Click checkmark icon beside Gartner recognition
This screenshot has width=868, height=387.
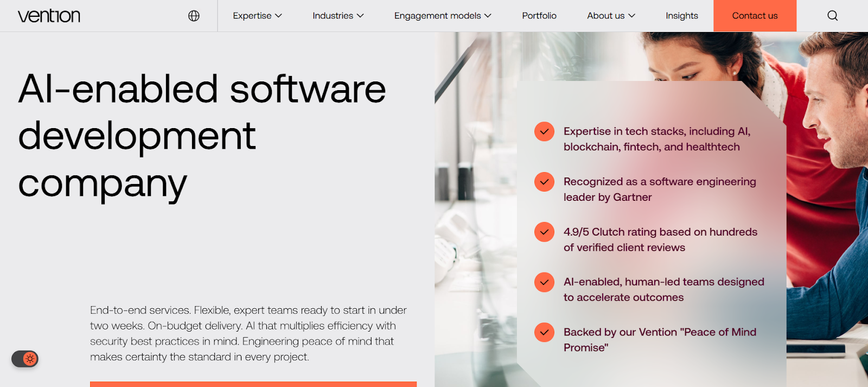click(x=544, y=182)
